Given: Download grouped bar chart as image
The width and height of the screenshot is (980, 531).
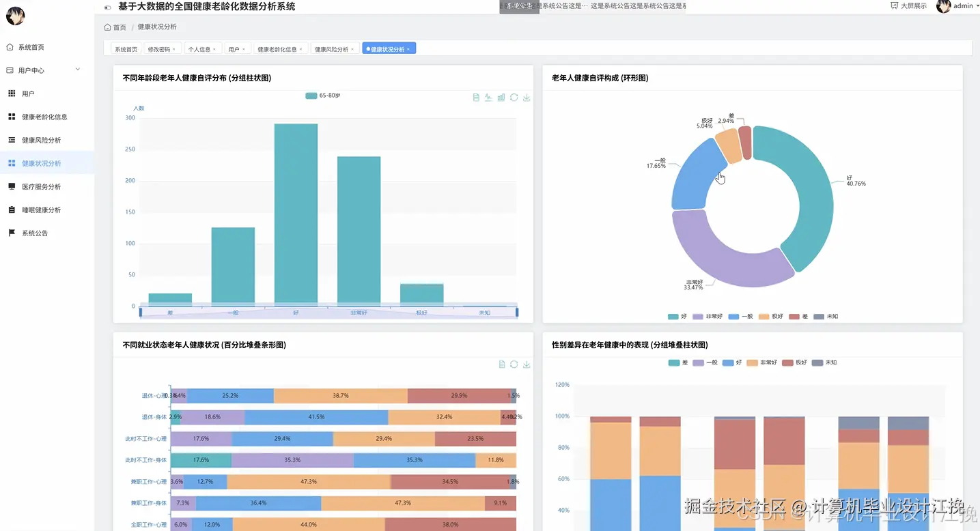Looking at the screenshot, I should 527,98.
